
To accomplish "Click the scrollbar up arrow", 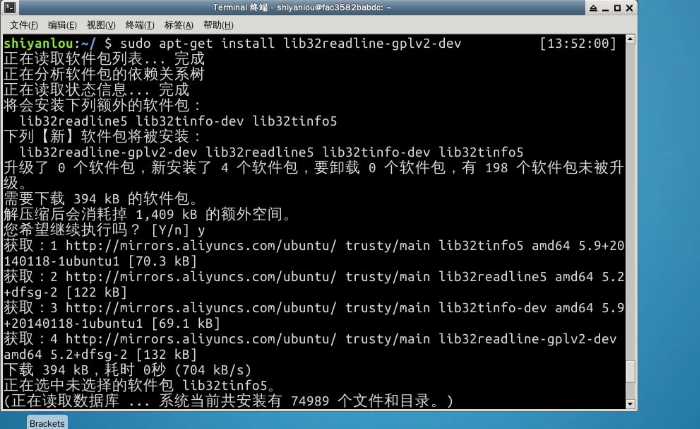I will pyautogui.click(x=630, y=39).
